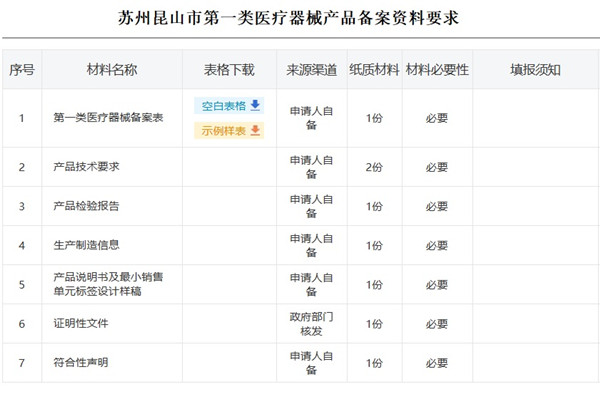Click 必要 in 证明性文件 row
This screenshot has width=600, height=396.
pyautogui.click(x=437, y=324)
